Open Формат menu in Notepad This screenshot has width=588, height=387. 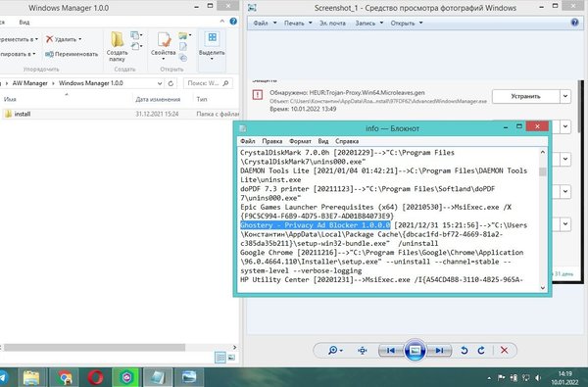(301, 141)
